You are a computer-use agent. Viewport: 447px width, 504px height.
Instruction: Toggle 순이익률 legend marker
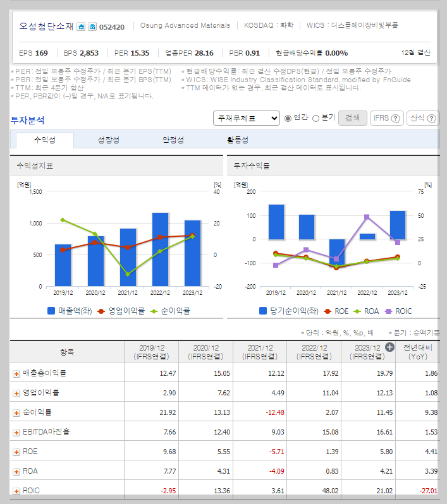point(154,311)
